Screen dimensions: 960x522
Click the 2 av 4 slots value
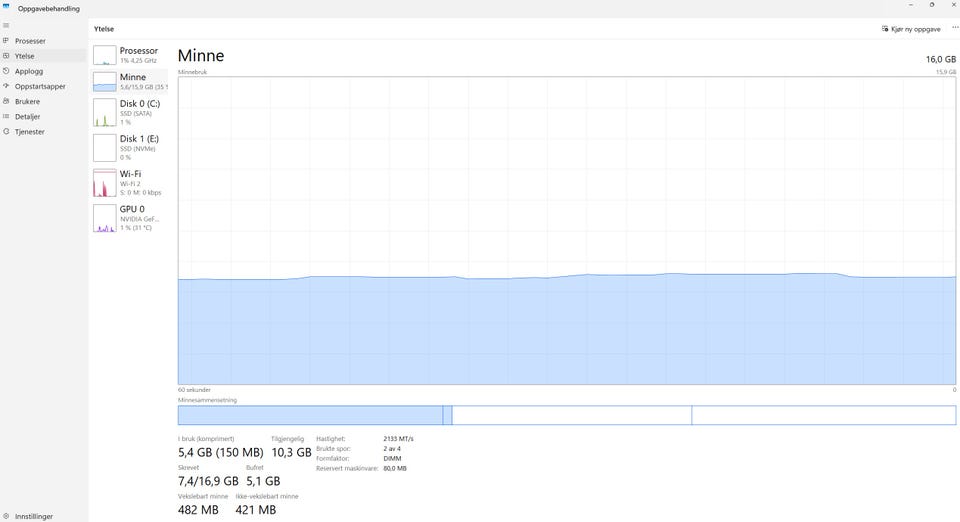click(x=392, y=449)
